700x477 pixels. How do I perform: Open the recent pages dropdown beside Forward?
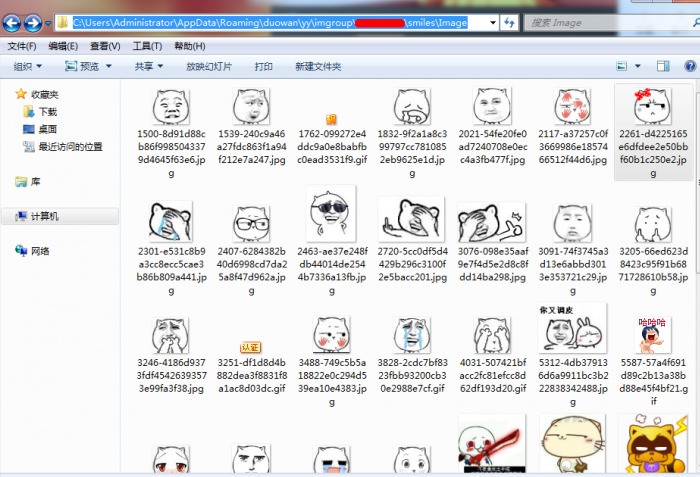48,23
